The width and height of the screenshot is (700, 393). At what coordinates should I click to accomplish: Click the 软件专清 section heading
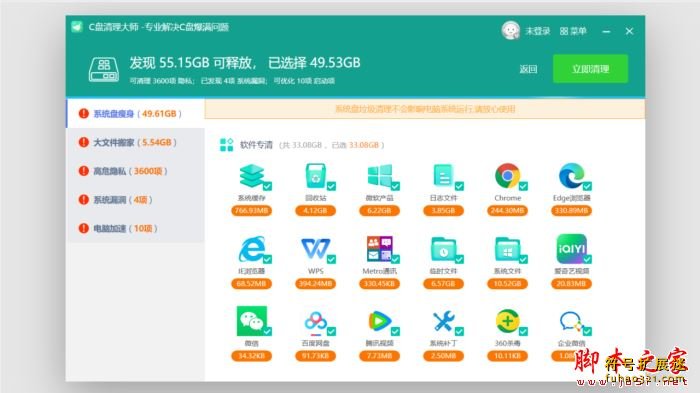tap(256, 145)
